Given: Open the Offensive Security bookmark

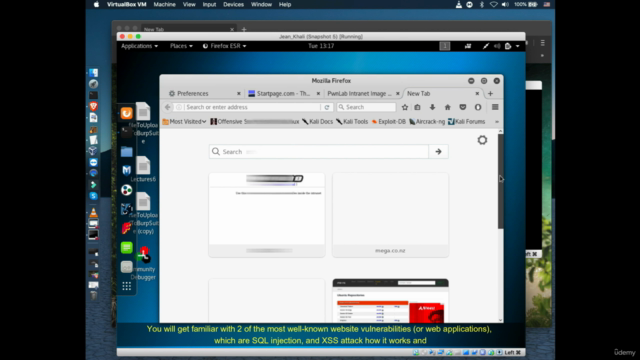Looking at the screenshot, I should pos(255,122).
